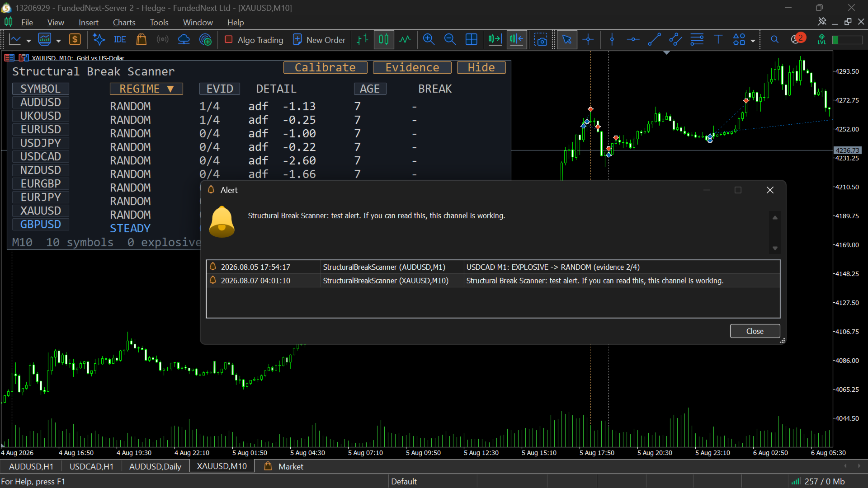Select the Text label tool
Viewport: 868px width, 488px height.
click(718, 40)
